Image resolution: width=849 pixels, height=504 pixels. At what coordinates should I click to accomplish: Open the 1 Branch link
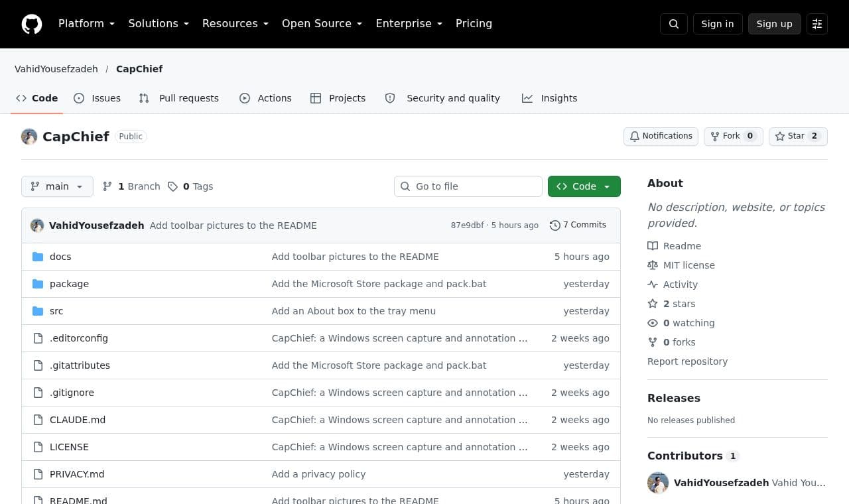[x=131, y=186]
